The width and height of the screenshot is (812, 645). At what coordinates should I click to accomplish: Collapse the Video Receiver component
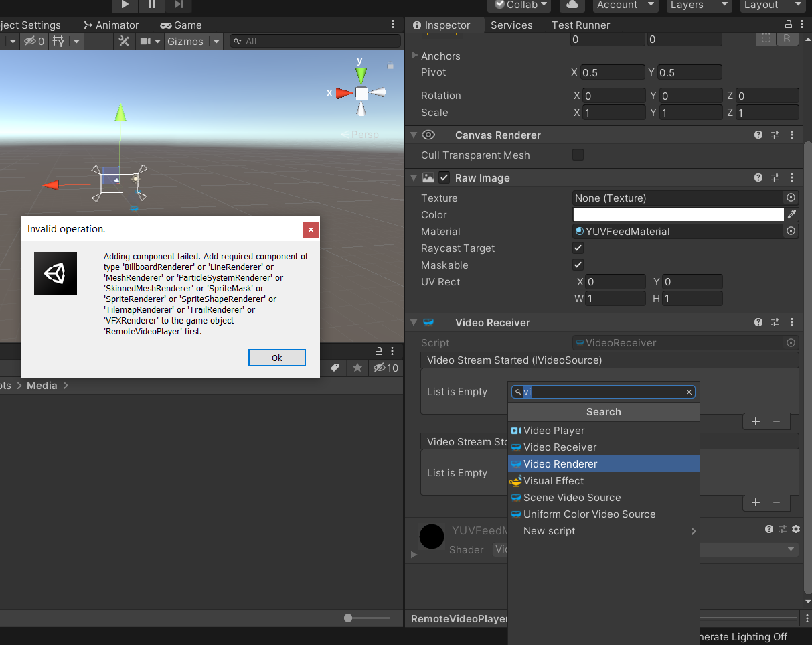click(414, 322)
